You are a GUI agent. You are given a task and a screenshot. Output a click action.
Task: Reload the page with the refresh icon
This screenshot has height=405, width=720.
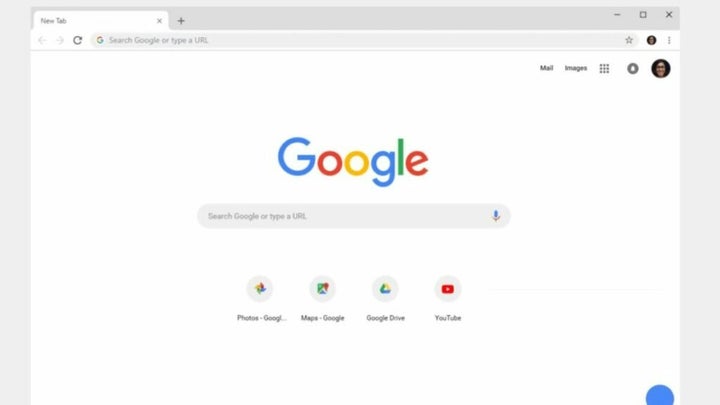coord(78,40)
